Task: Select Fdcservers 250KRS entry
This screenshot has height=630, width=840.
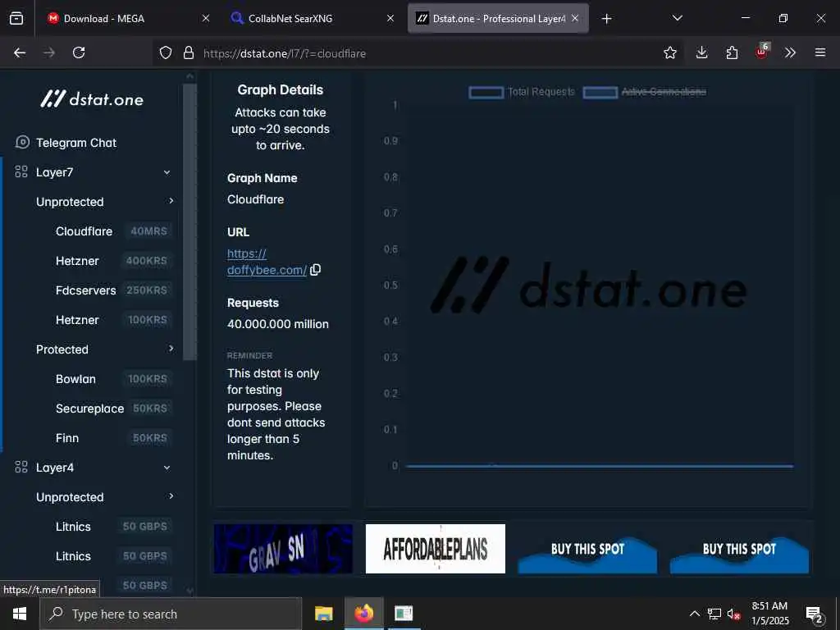Action: pyautogui.click(x=113, y=290)
